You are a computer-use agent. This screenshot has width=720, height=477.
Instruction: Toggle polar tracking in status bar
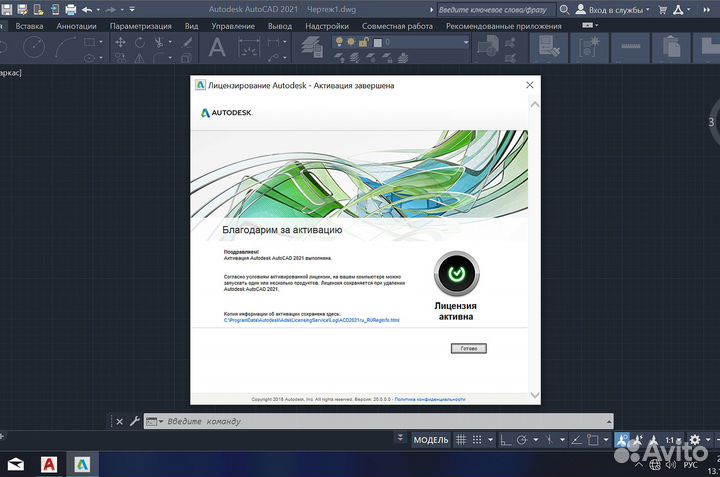point(522,440)
